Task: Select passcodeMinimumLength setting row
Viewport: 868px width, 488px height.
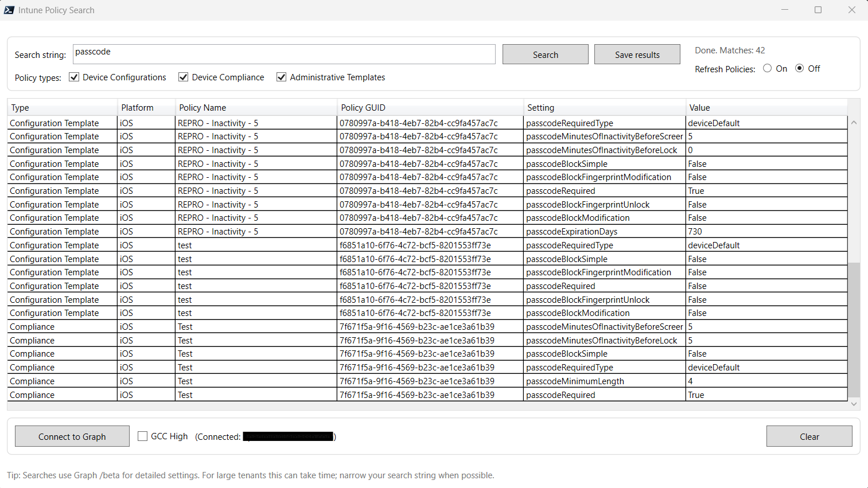Action: pyautogui.click(x=605, y=381)
